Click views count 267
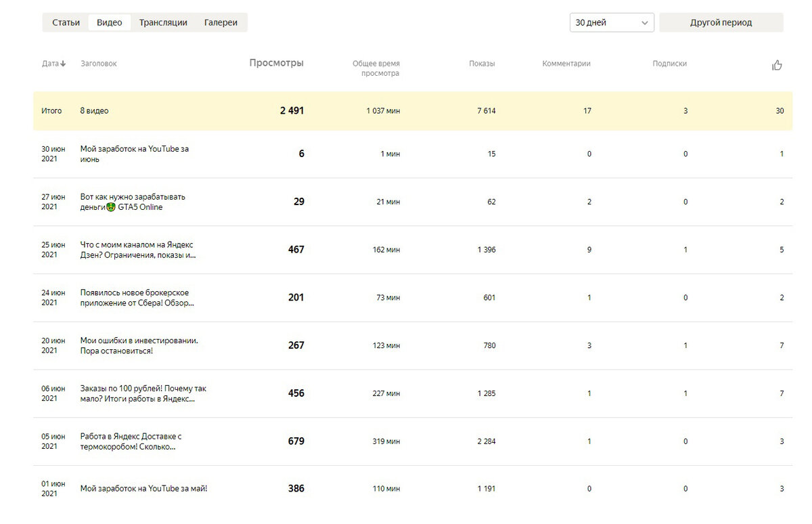This screenshot has width=812, height=524. pyautogui.click(x=296, y=345)
